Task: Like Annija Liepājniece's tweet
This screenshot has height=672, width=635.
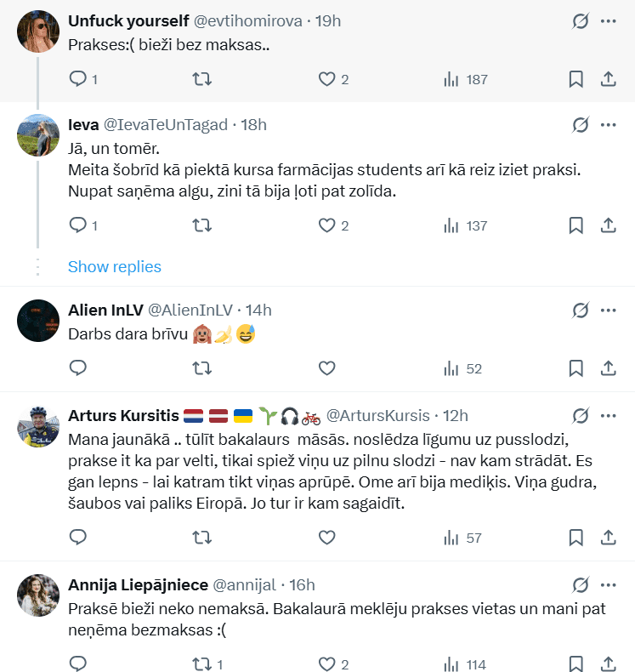Action: (327, 664)
